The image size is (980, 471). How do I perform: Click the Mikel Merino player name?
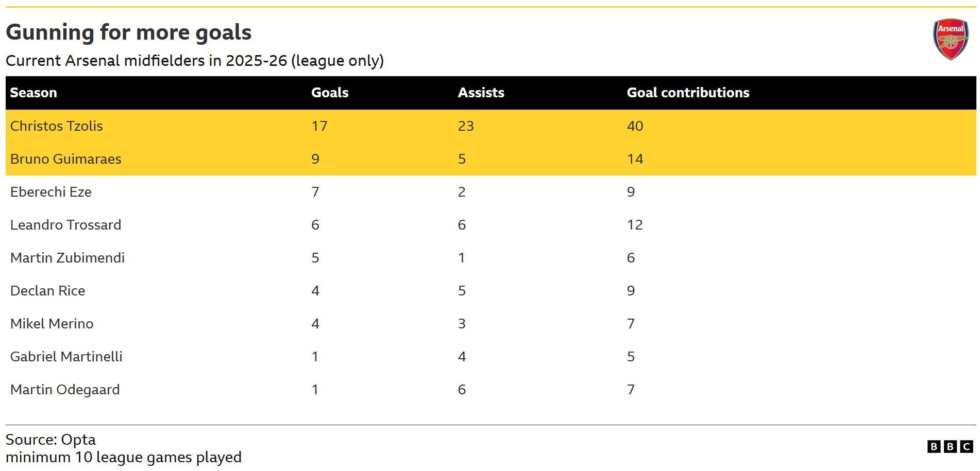point(52,324)
